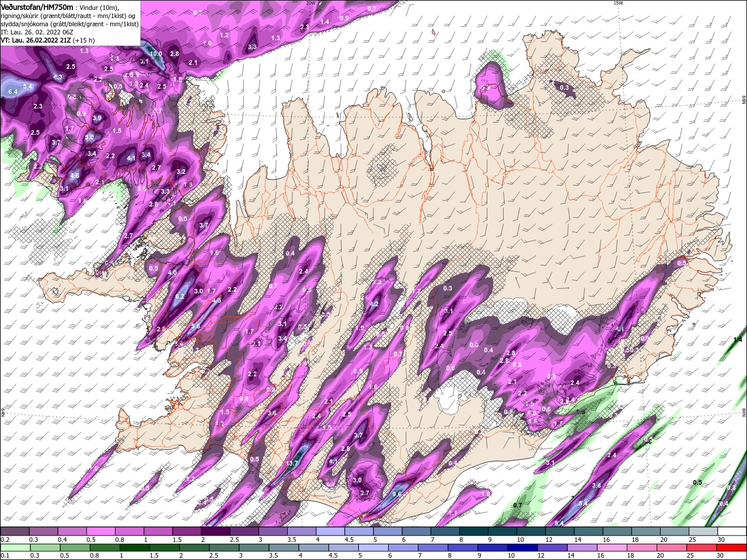Click the 15W longitude label
747x560 pixels.
[x=618, y=3]
